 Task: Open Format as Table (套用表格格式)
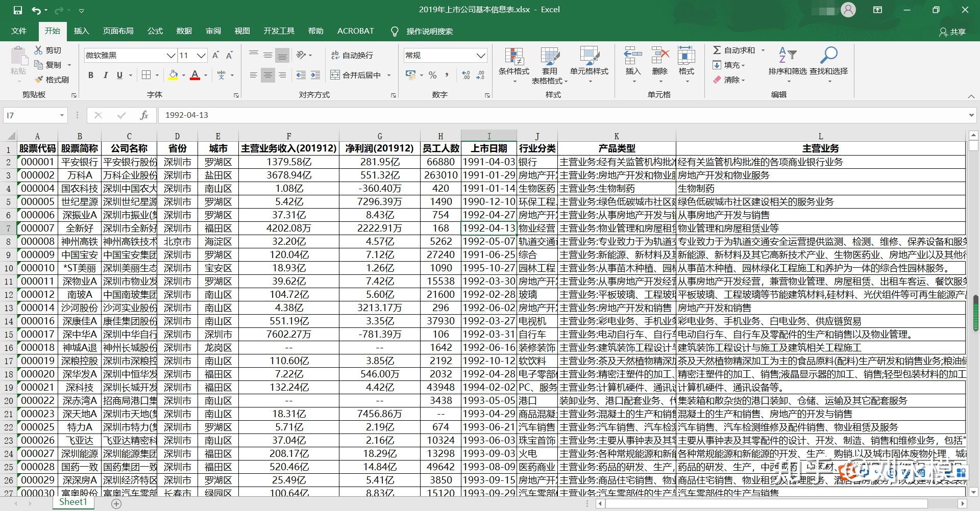coord(550,66)
